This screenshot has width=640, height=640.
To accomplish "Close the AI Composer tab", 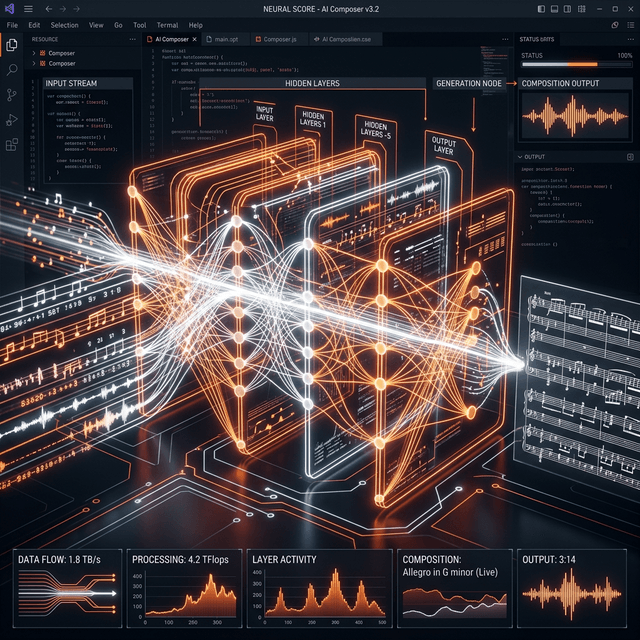I will 195,39.
